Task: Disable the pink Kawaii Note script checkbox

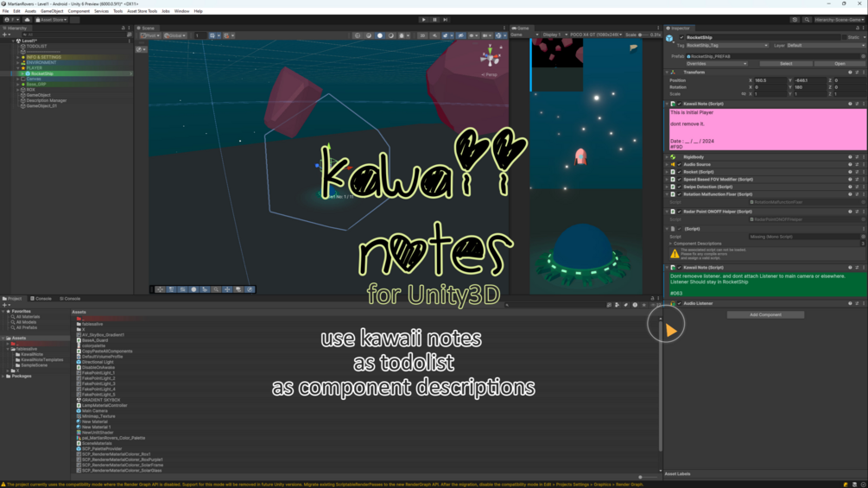Action: (680, 104)
